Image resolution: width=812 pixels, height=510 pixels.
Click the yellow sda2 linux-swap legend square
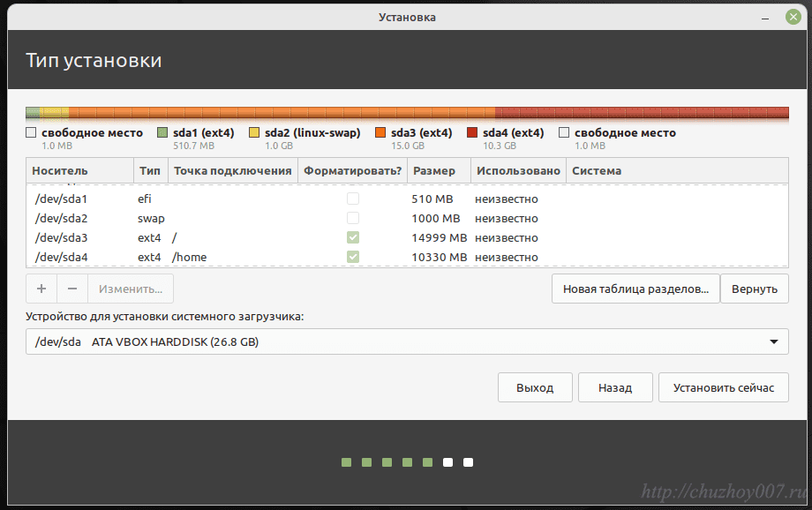click(254, 133)
